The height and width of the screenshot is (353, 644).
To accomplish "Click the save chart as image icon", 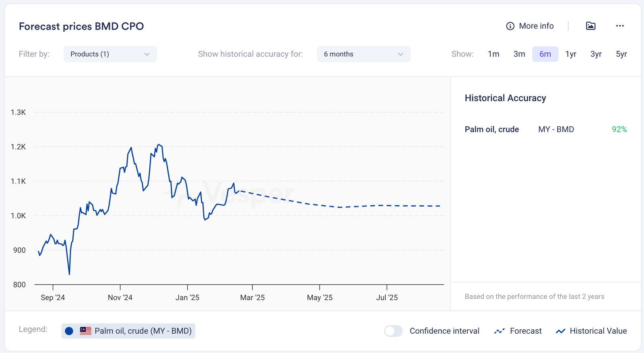I will 590,26.
